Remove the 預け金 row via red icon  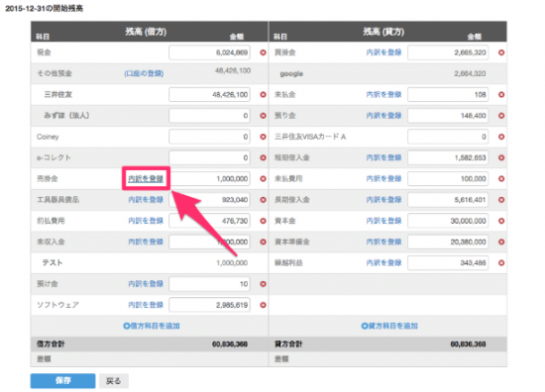pos(264,284)
